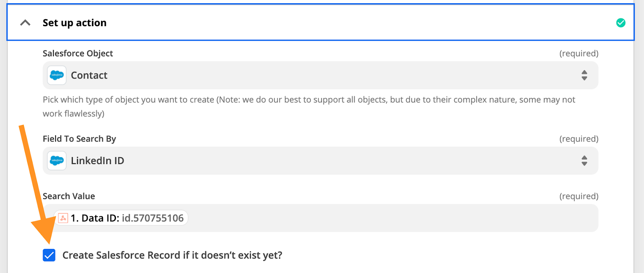Click "(required)" next to Salesforce Object

(x=578, y=53)
